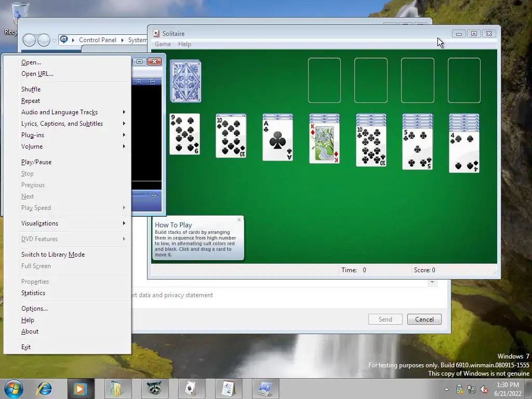Select About in the context menu
Image resolution: width=532 pixels, height=399 pixels.
(67, 331)
